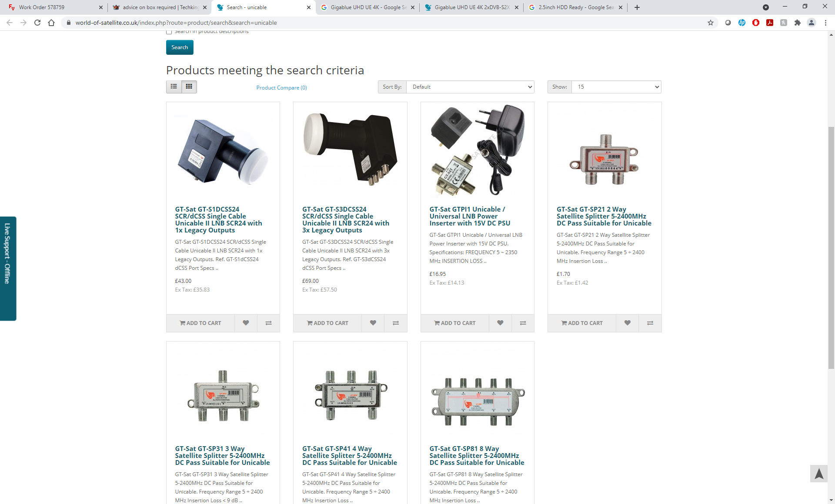Reload the page
Viewport: 835px width, 504px height.
coord(37,23)
